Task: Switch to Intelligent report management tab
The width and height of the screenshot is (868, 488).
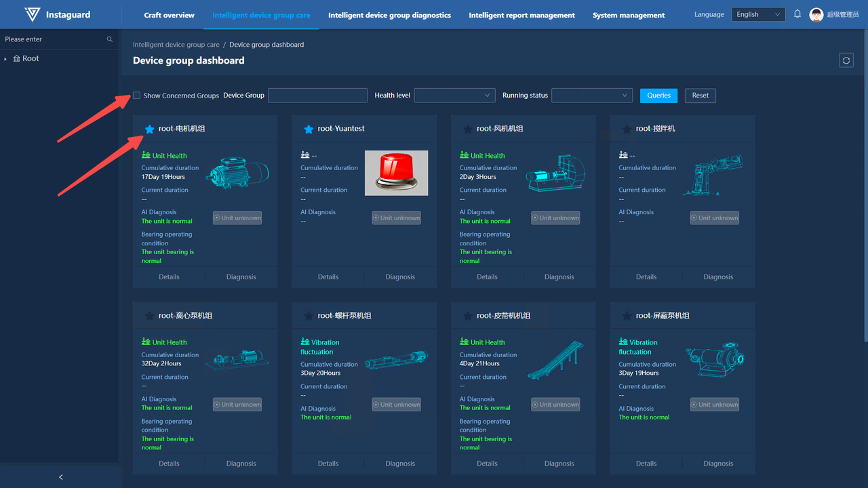Action: click(x=521, y=15)
